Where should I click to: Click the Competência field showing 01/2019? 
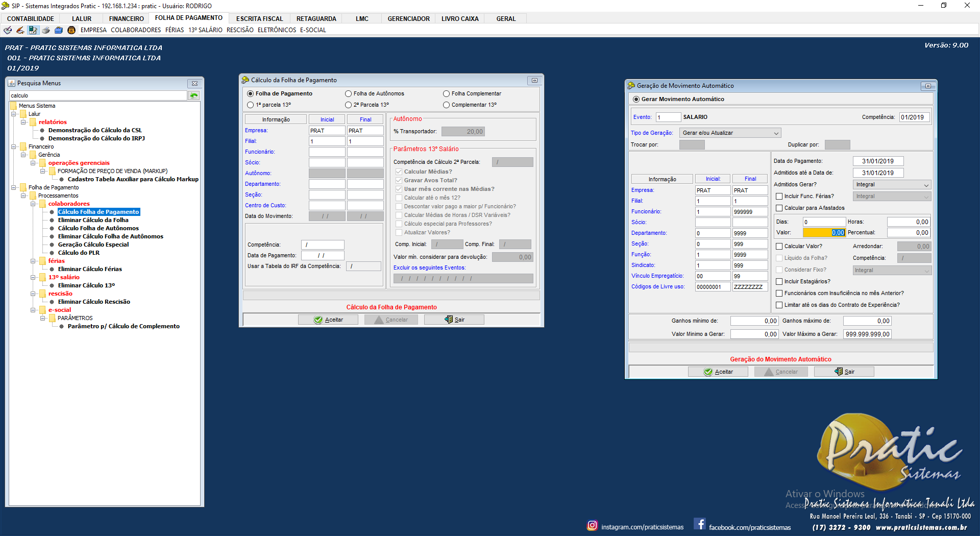click(914, 117)
